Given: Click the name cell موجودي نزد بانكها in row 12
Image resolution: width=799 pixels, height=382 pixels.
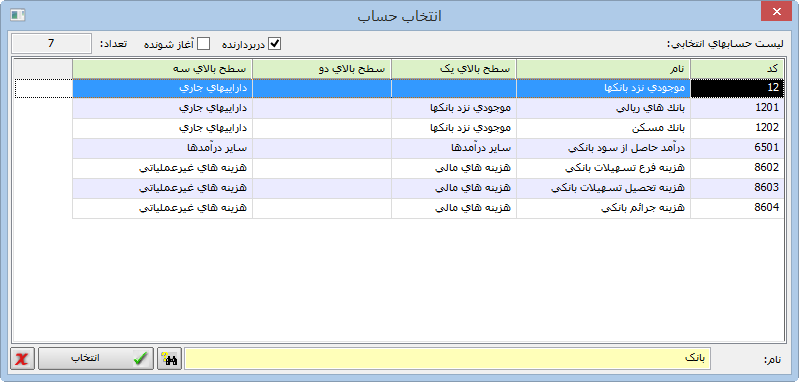Looking at the screenshot, I should 603,88.
